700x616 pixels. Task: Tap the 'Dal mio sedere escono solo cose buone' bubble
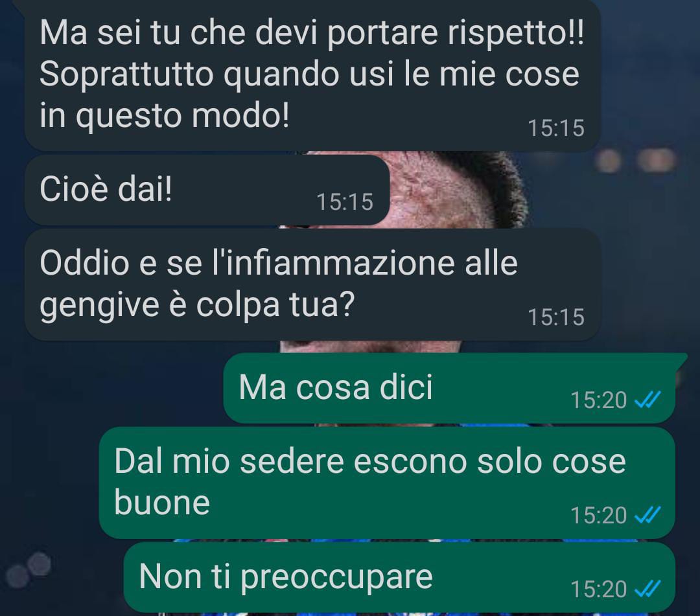pyautogui.click(x=386, y=483)
